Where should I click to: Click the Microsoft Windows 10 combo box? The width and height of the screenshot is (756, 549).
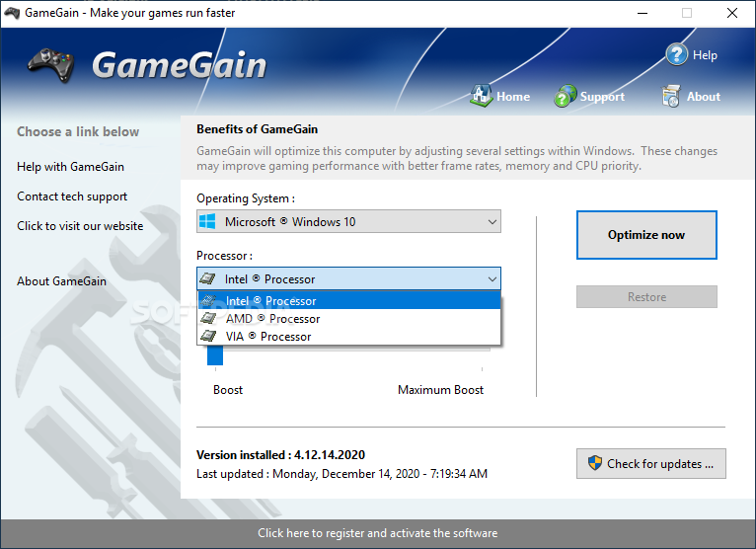(x=348, y=221)
